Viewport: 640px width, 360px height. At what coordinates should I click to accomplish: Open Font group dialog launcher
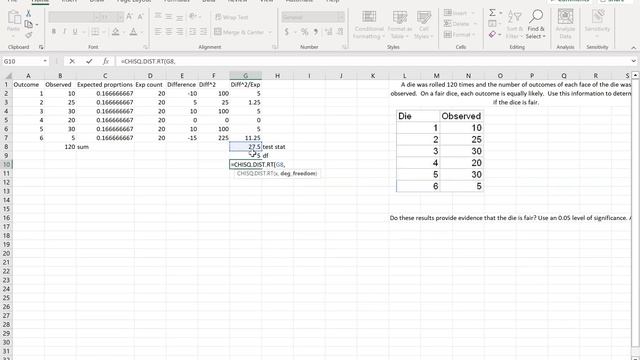pos(145,47)
